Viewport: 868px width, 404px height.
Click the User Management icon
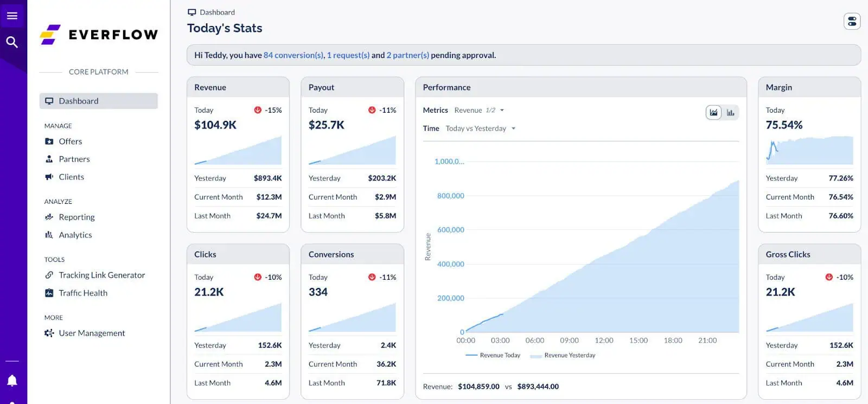(x=49, y=333)
